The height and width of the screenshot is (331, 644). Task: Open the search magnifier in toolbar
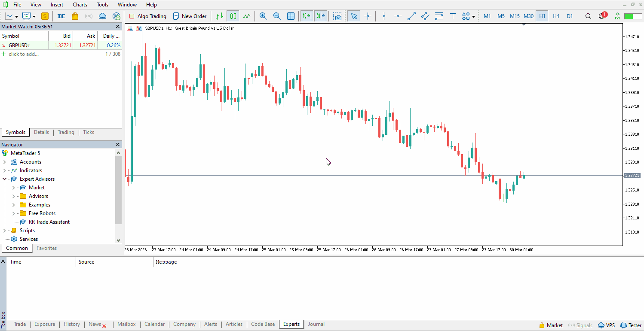pos(588,16)
